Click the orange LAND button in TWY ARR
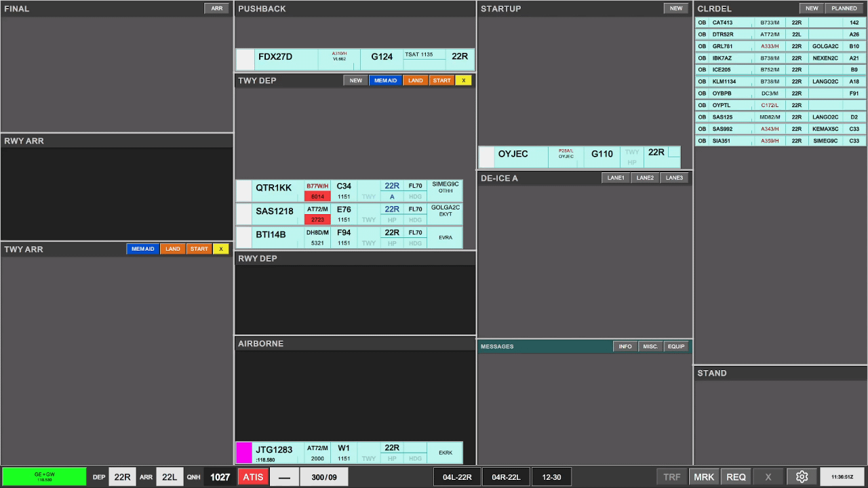Screen dimensions: 868x488 pos(173,249)
